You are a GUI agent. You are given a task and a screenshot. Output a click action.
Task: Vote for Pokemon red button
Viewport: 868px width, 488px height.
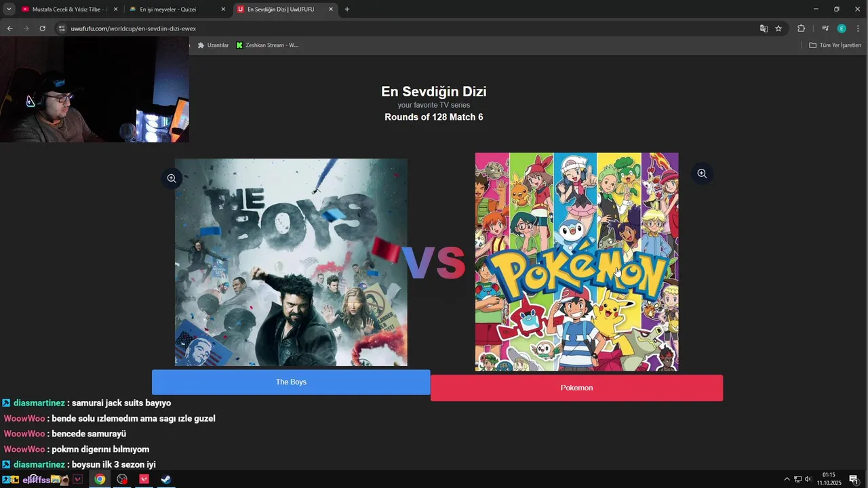[x=576, y=388]
